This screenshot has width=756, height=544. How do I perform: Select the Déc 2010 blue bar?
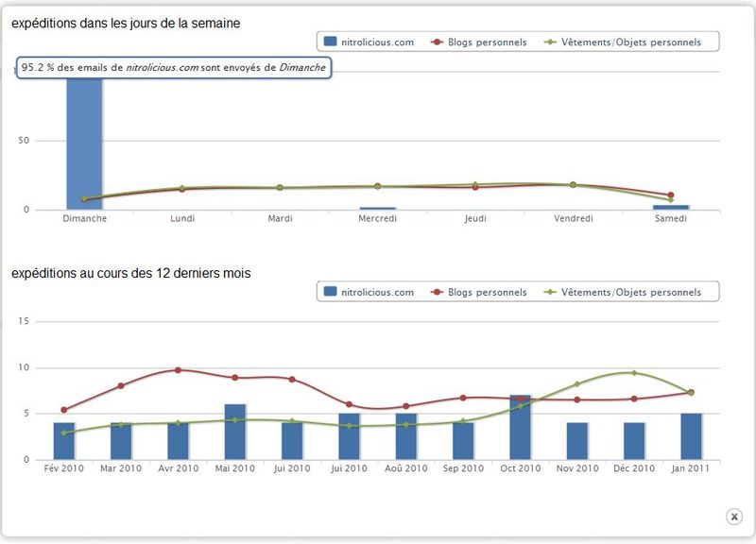[x=634, y=441]
